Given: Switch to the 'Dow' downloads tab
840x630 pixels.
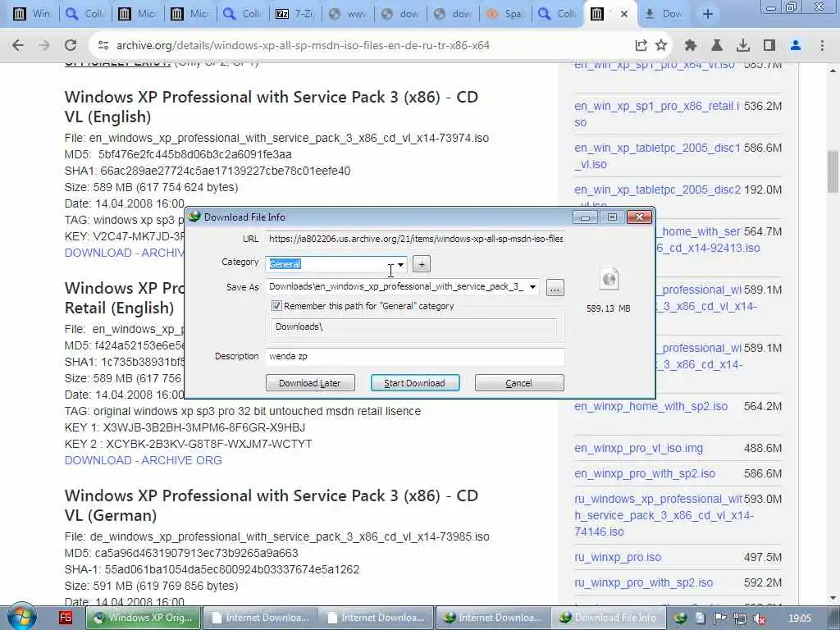Looking at the screenshot, I should tap(663, 14).
